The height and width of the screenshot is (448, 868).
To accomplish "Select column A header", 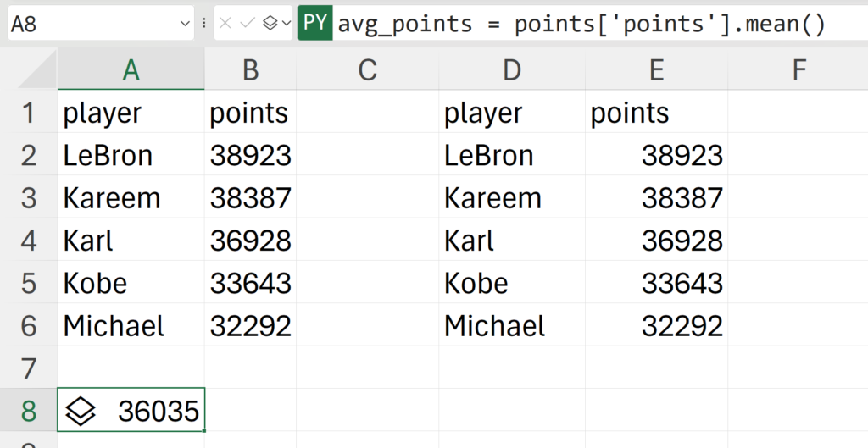I will 131,70.
